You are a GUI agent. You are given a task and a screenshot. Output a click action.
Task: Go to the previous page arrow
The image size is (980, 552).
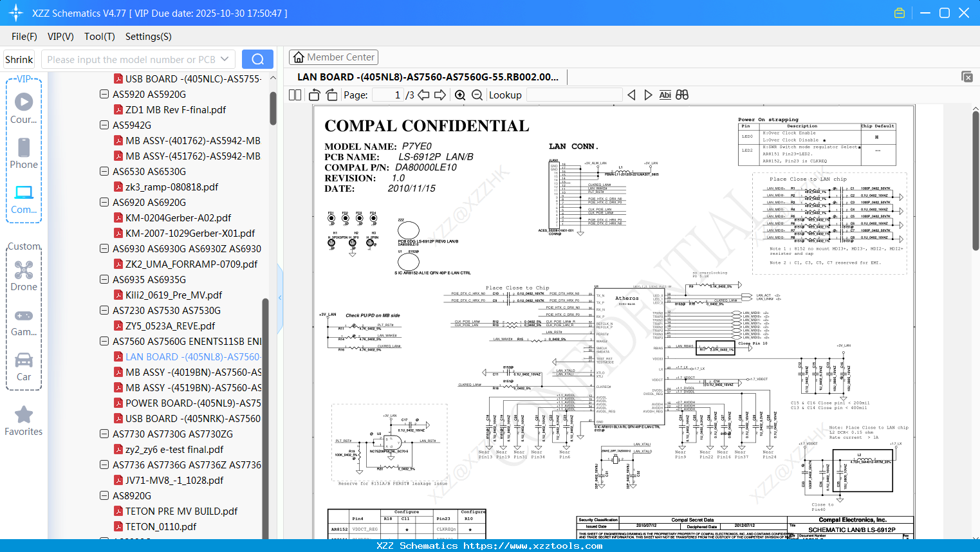423,95
